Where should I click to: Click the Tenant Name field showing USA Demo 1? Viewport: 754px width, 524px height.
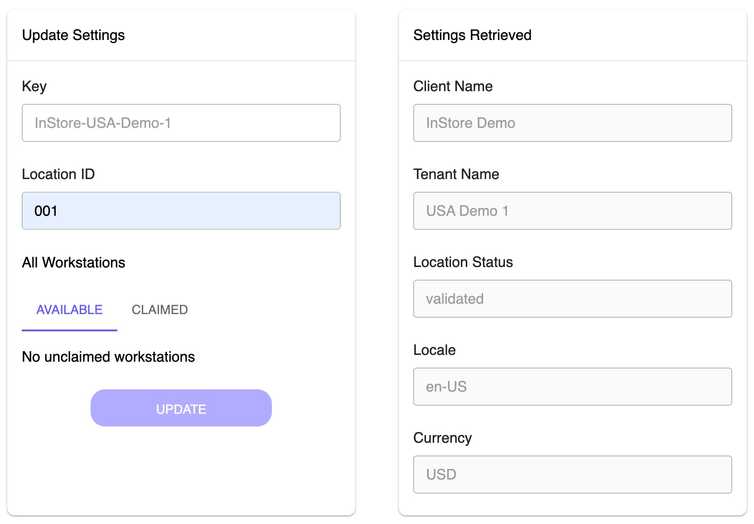572,211
